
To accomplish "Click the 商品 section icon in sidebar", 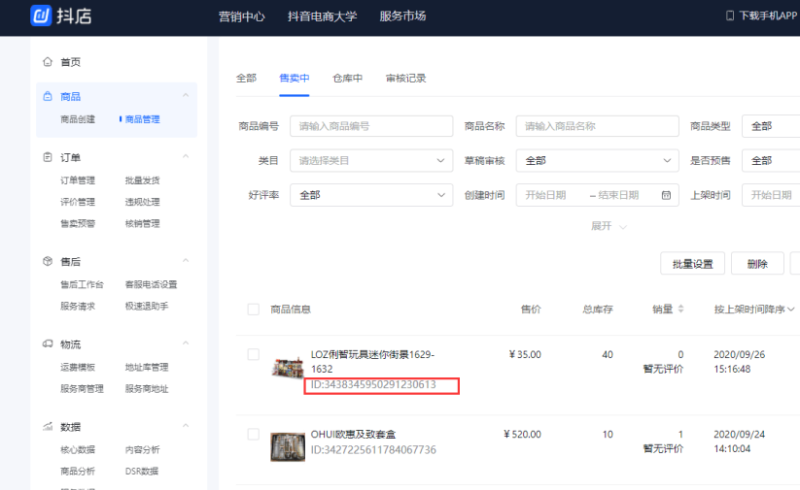I will 47,96.
